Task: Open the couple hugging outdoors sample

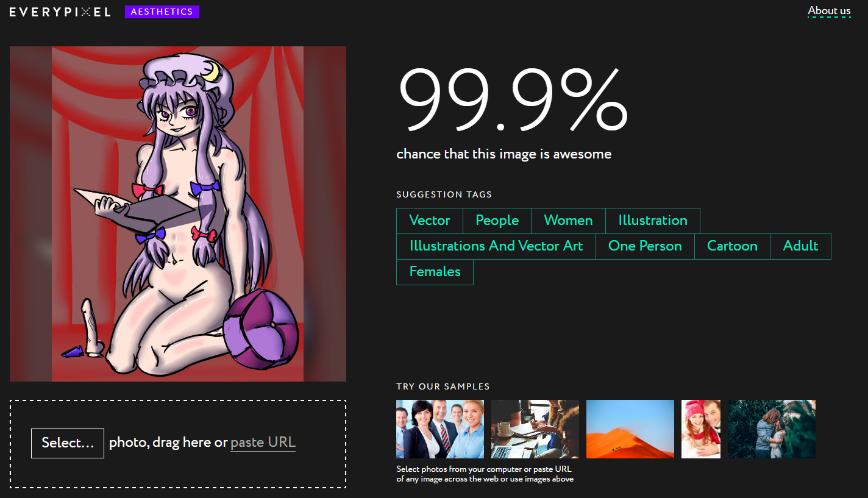Action: click(772, 429)
